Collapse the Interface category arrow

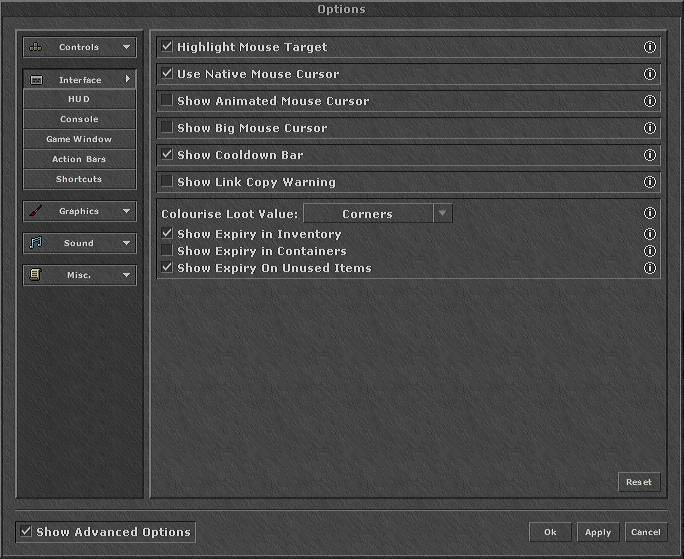point(128,79)
